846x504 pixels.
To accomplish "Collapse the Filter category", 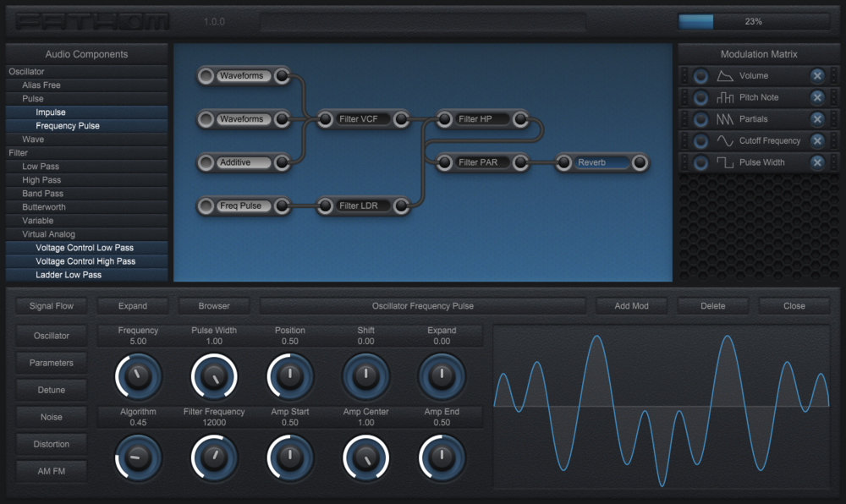I will (x=86, y=153).
